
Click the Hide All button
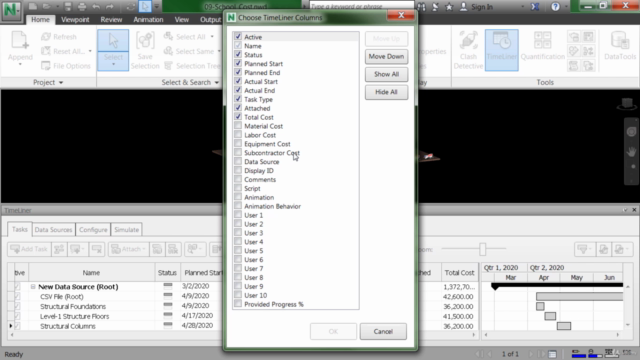click(x=386, y=92)
